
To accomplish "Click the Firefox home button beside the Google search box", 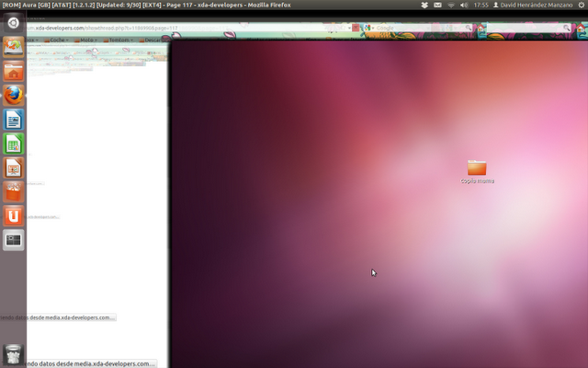I will tap(481, 28).
